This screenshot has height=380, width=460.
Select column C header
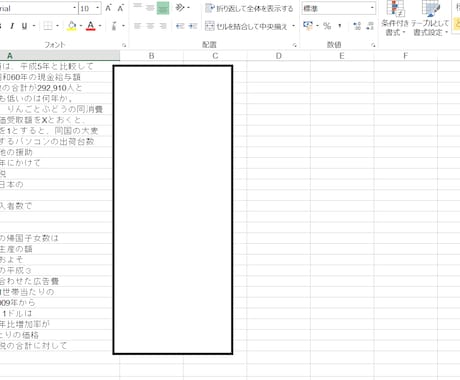(215, 56)
